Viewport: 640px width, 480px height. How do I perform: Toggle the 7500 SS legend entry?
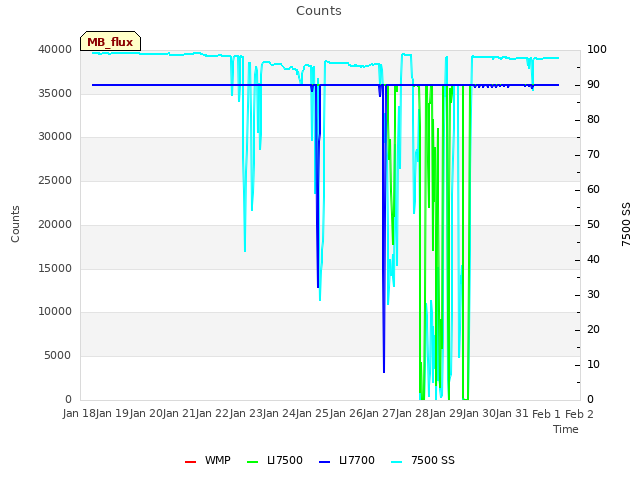coord(422,460)
